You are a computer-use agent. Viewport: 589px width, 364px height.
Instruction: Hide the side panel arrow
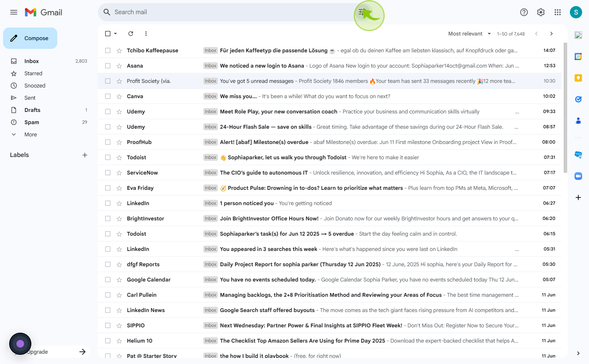pos(578,353)
